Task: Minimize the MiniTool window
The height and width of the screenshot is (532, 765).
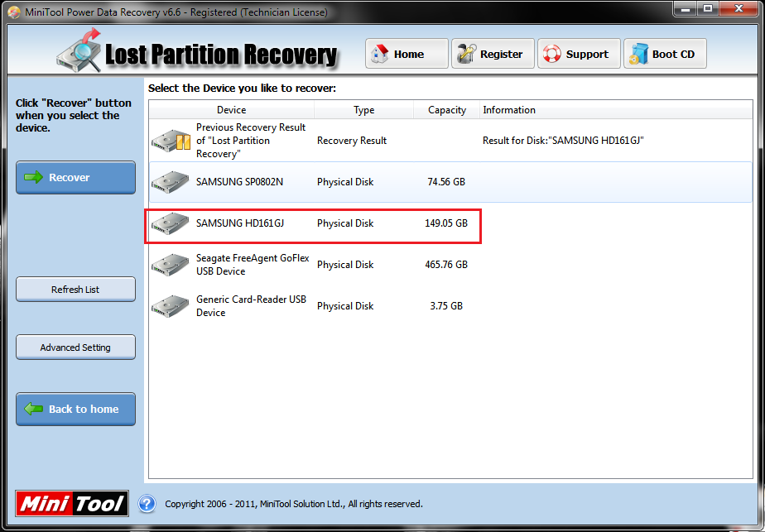Action: pyautogui.click(x=685, y=9)
